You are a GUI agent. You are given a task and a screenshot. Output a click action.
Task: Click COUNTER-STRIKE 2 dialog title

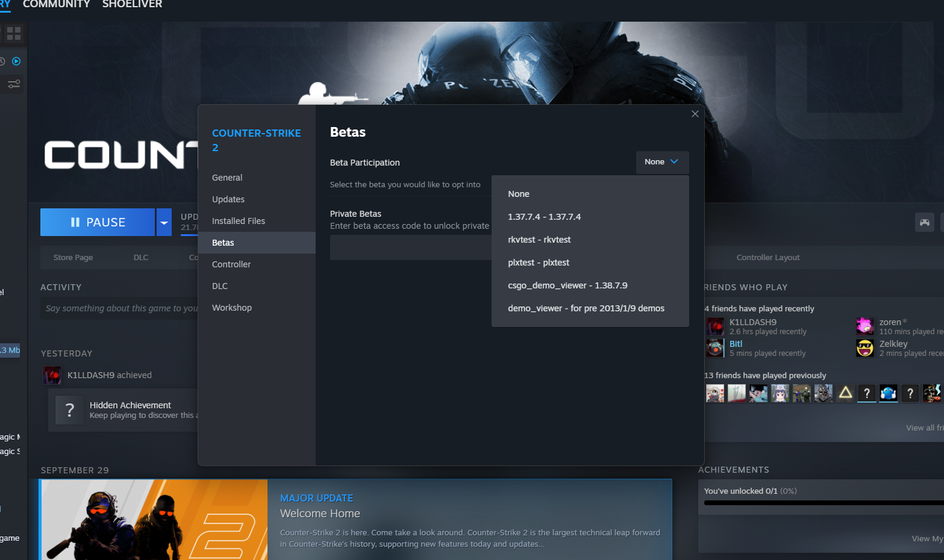[256, 140]
